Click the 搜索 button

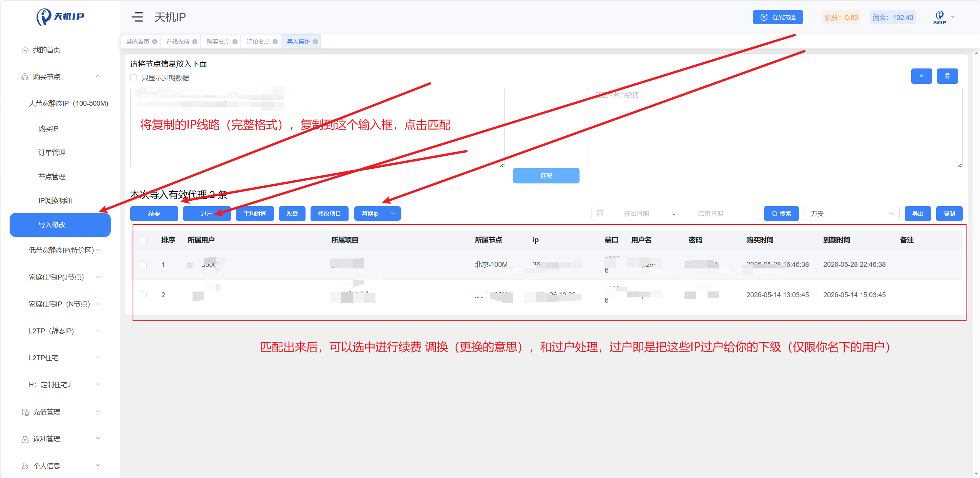[x=781, y=213]
